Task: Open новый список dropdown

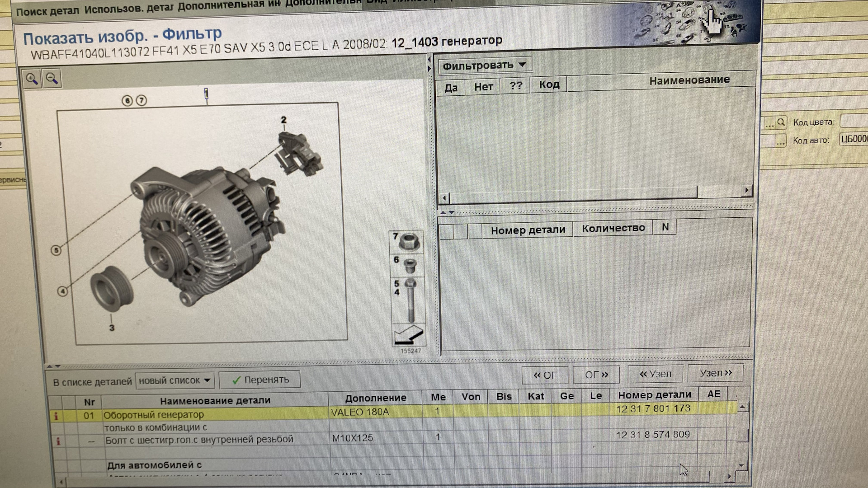Action: coord(175,381)
